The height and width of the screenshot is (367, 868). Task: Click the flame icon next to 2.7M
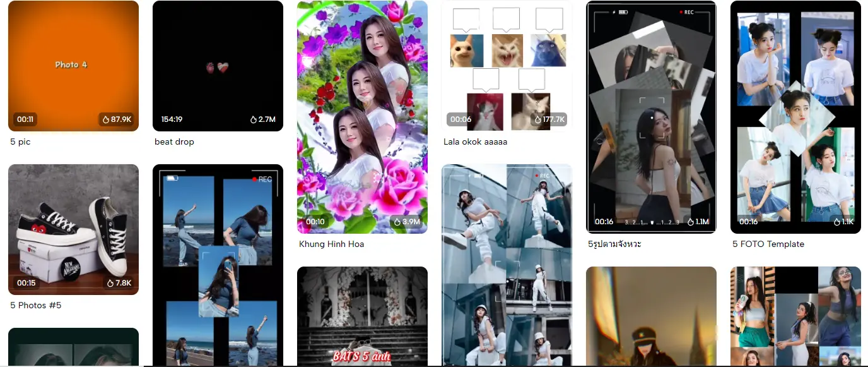coord(254,119)
